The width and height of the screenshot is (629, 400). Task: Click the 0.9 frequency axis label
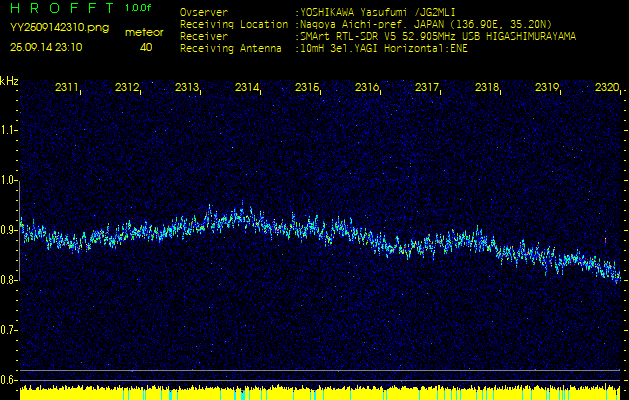pos(9,230)
